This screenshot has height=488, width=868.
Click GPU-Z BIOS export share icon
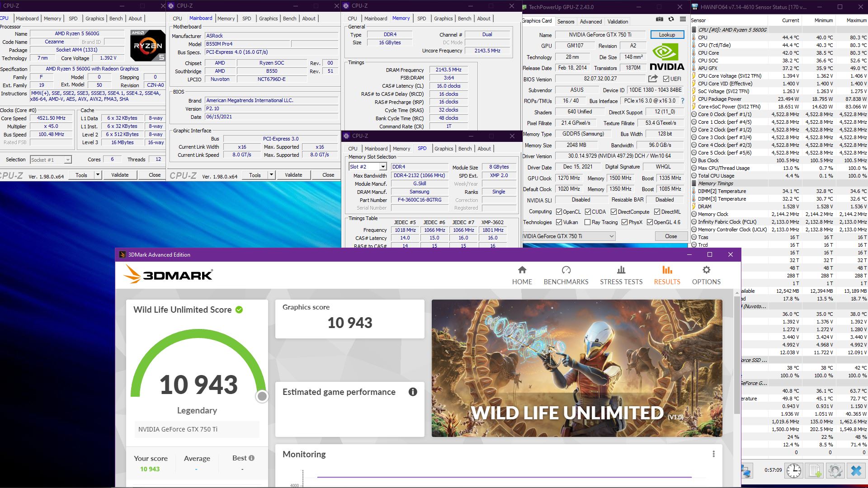pyautogui.click(x=653, y=79)
